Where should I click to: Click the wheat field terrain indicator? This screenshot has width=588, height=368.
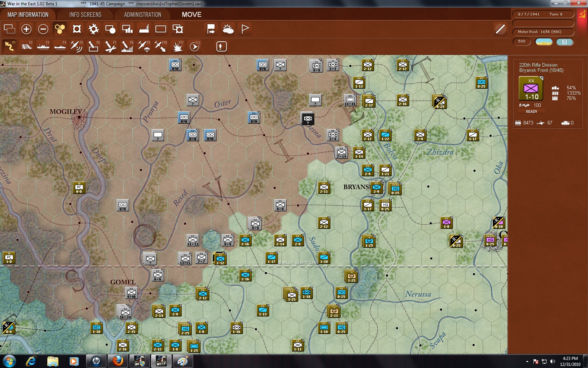click(544, 42)
